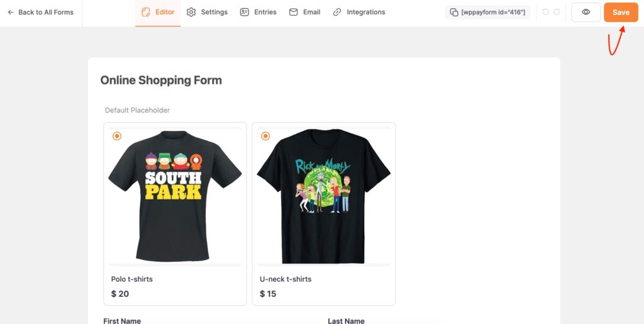
Task: Select the Polo t-shirts radio button
Action: point(117,136)
